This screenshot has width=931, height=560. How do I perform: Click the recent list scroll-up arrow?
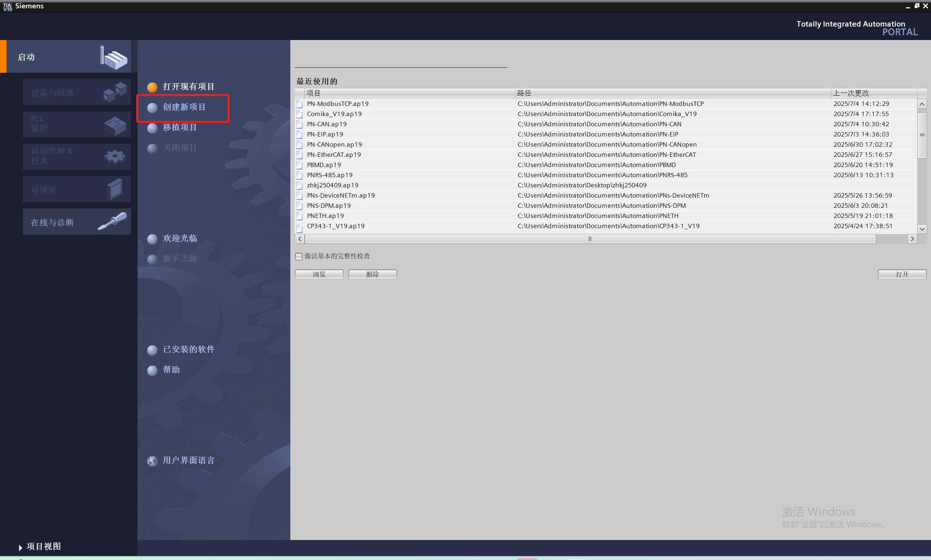coord(922,104)
